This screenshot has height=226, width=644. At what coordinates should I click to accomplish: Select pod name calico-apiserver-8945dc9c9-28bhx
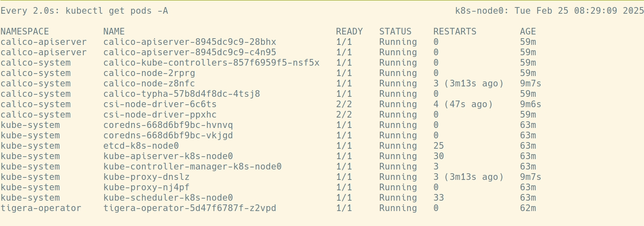(190, 42)
